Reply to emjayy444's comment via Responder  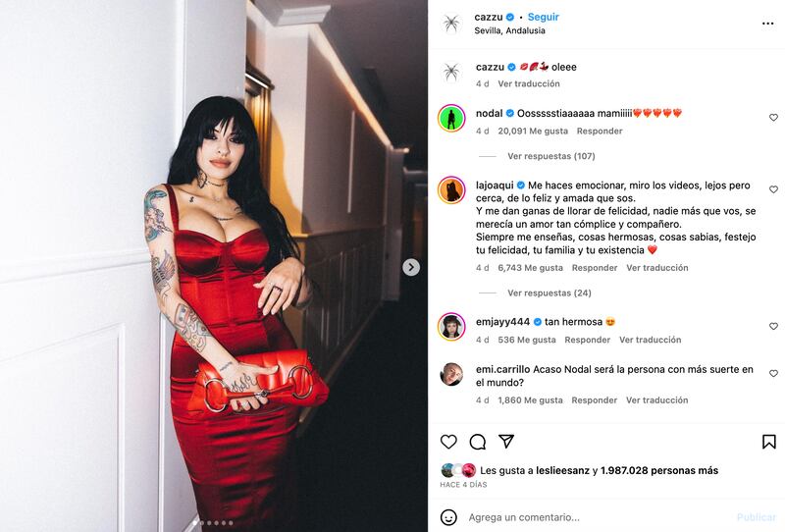587,340
